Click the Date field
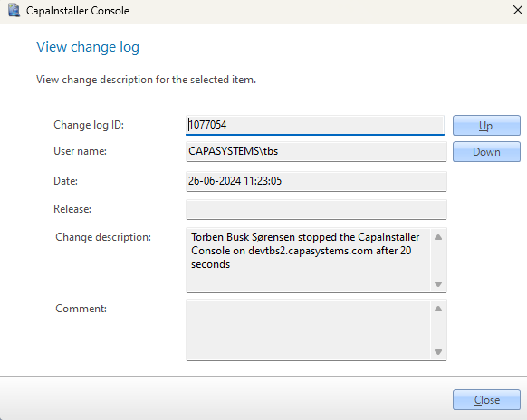 (x=316, y=181)
